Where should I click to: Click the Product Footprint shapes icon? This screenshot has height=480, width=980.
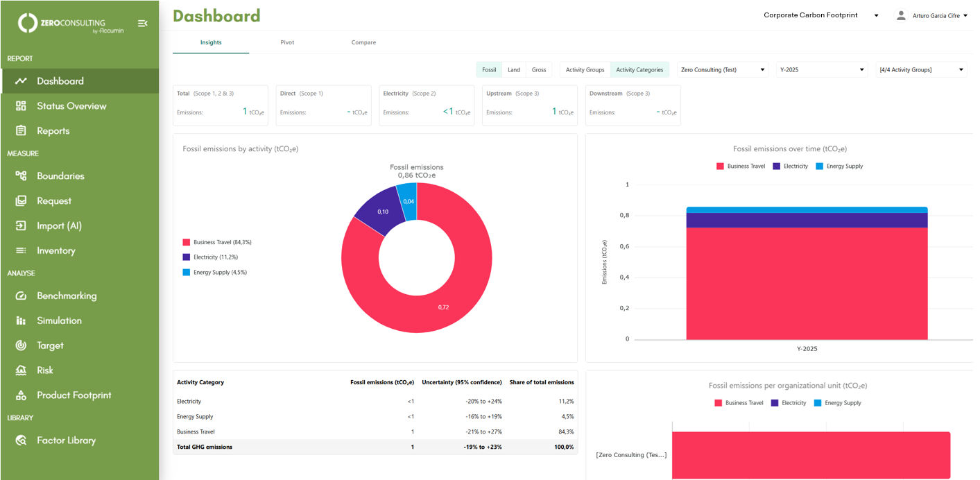point(22,395)
